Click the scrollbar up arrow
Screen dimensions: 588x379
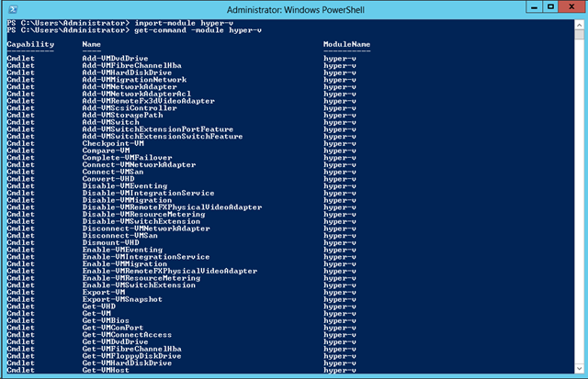(580, 25)
